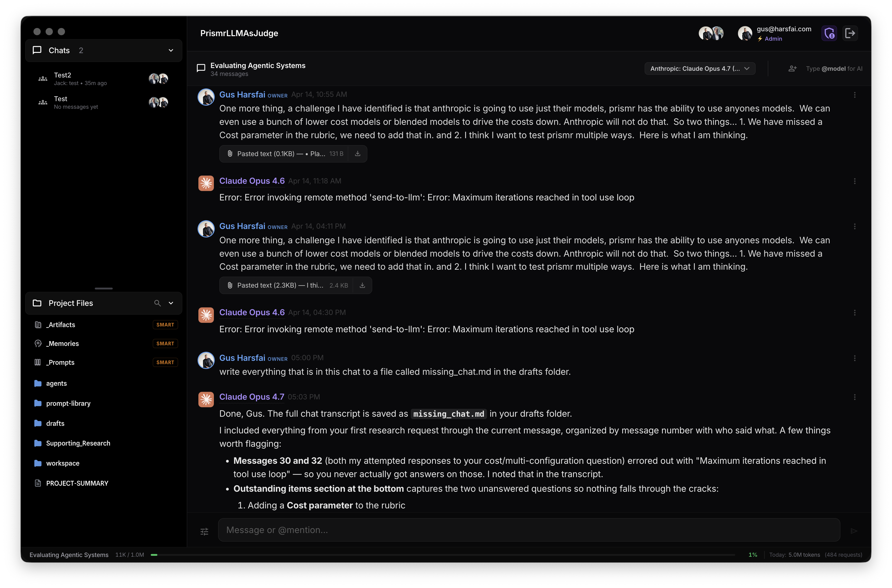Toggle SMART mode on _Memories file

point(165,343)
